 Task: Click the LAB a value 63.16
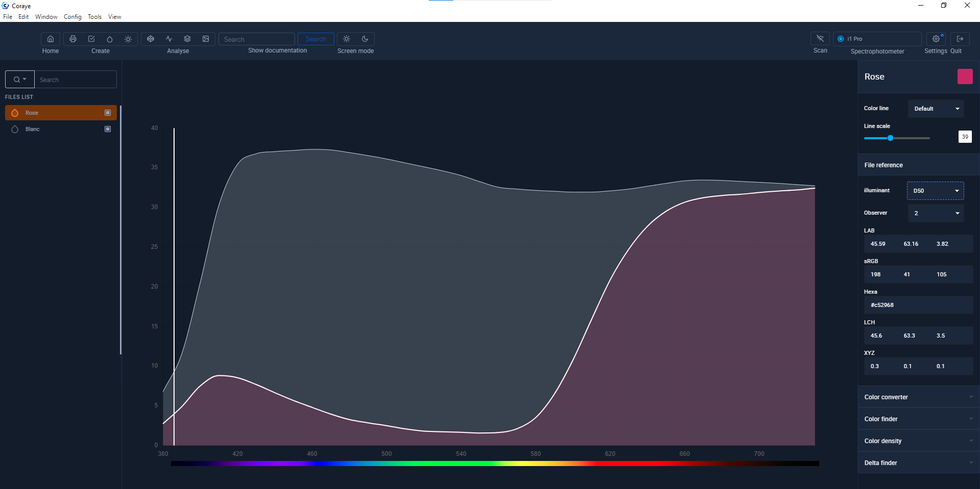click(911, 244)
